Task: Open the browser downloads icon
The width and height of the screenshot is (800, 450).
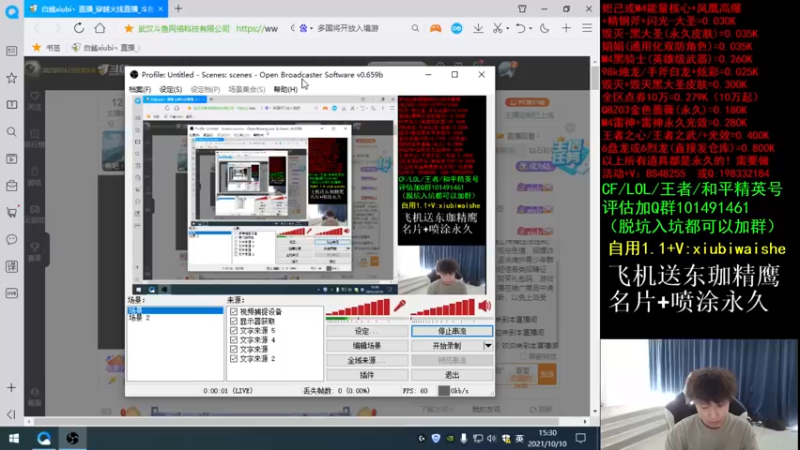Action: click(478, 29)
